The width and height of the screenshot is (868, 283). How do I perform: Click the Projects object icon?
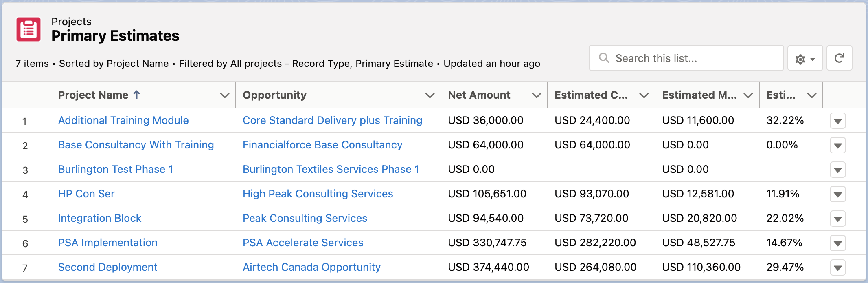(28, 29)
